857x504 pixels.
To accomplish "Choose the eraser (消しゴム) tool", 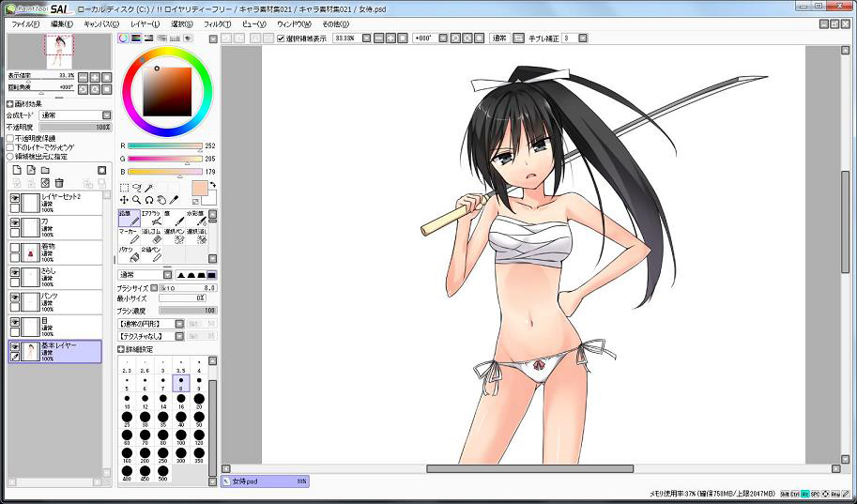I will click(152, 236).
